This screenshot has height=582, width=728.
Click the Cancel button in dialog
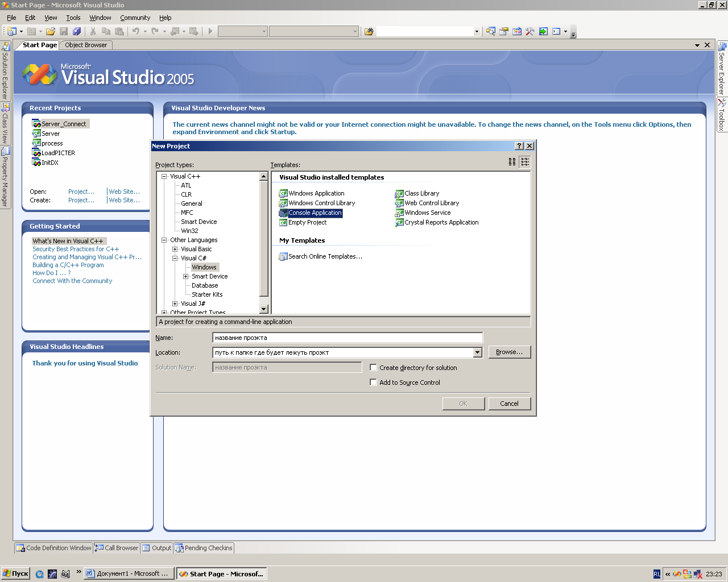(x=509, y=404)
